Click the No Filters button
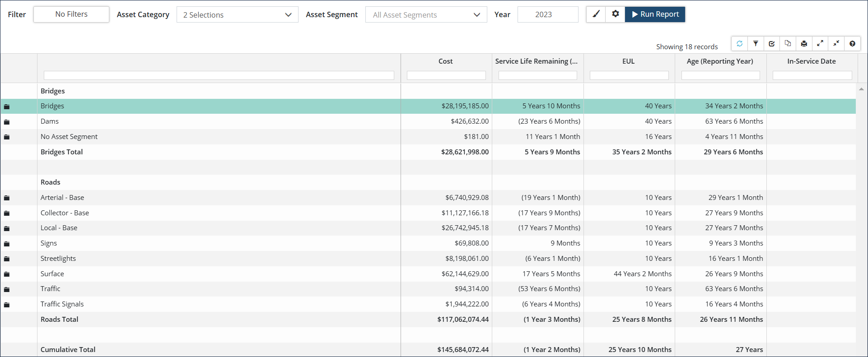Viewport: 868px width, 357px height. [71, 14]
